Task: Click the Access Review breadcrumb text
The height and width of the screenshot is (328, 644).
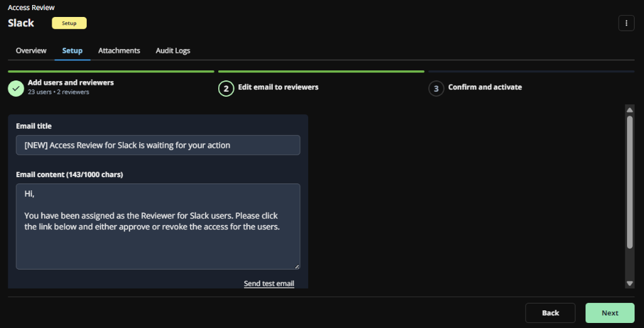Action: pos(31,8)
